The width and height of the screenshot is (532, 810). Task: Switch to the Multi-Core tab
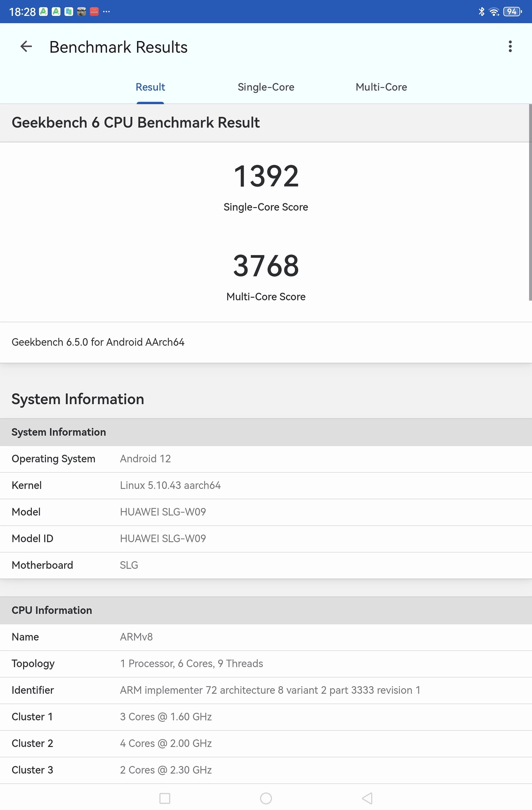381,87
